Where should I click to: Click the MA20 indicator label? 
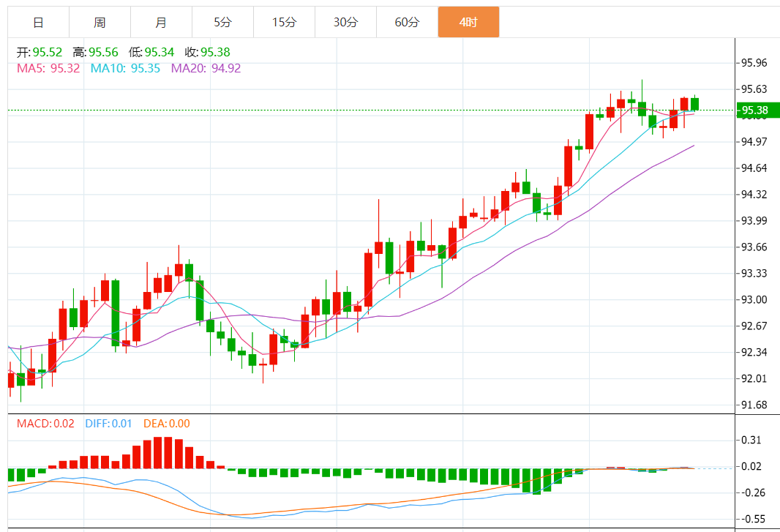click(x=206, y=68)
